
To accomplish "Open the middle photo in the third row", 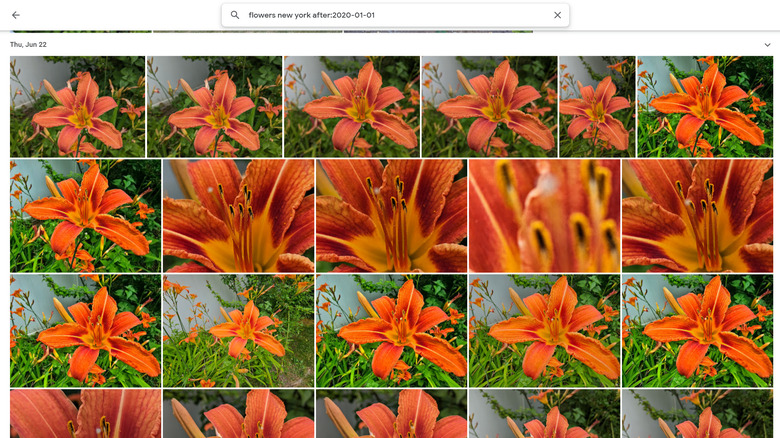I will click(391, 331).
